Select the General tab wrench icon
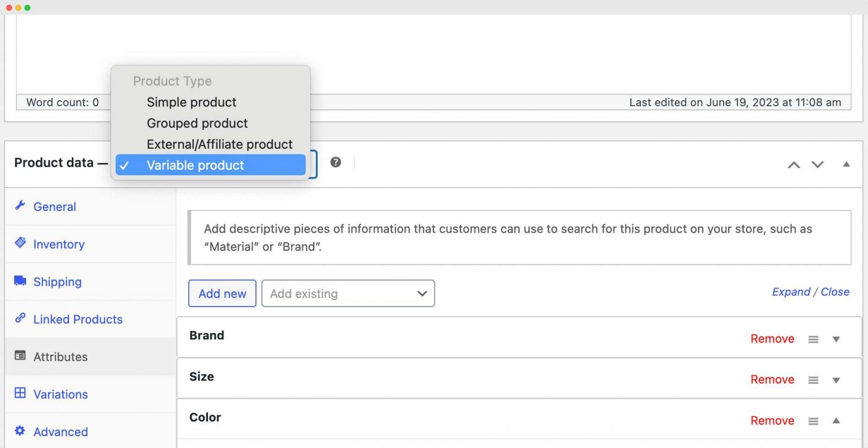Image resolution: width=868 pixels, height=448 pixels. click(20, 206)
